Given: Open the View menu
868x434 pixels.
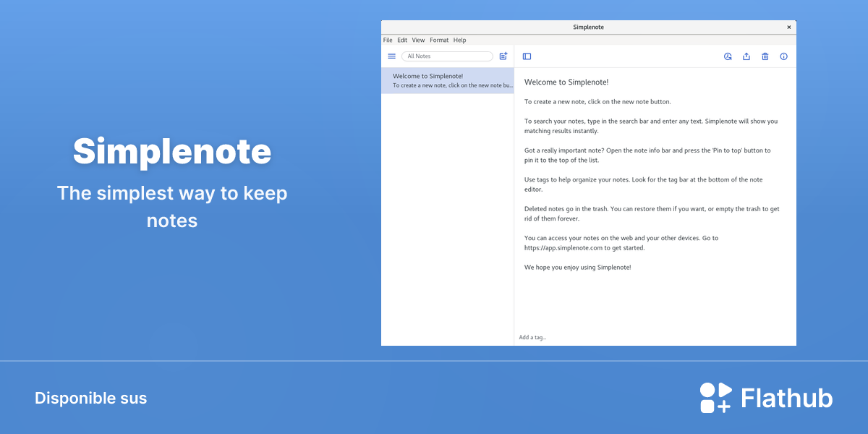Looking at the screenshot, I should pos(418,41).
